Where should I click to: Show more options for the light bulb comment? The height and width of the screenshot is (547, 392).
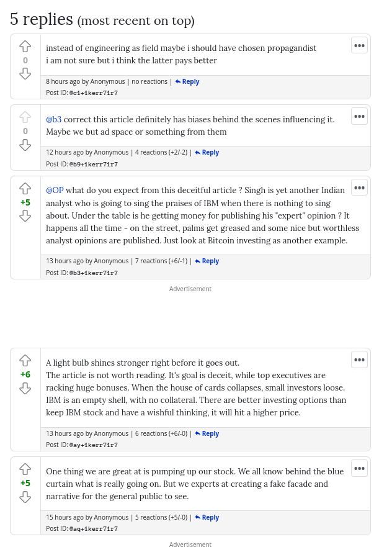point(359,359)
